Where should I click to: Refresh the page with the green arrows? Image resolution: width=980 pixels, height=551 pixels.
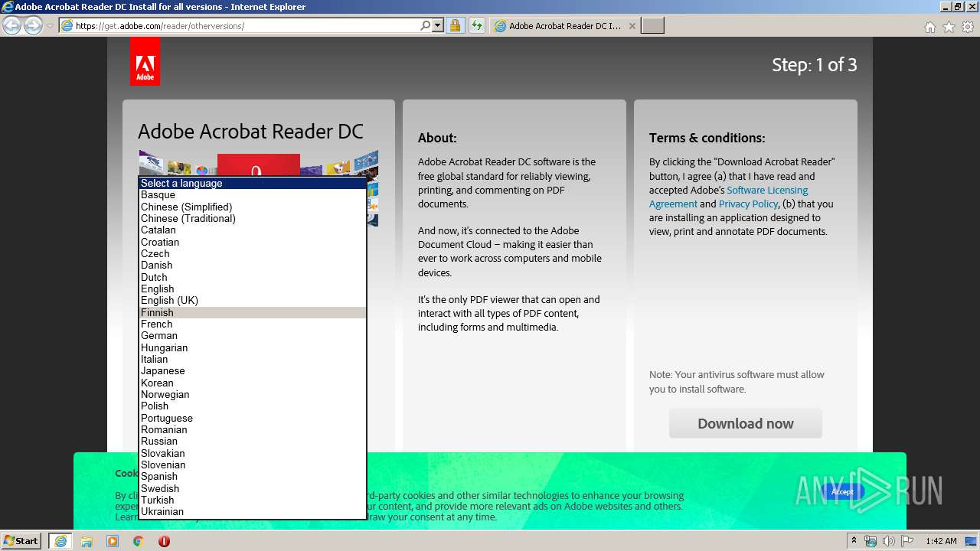coord(476,25)
